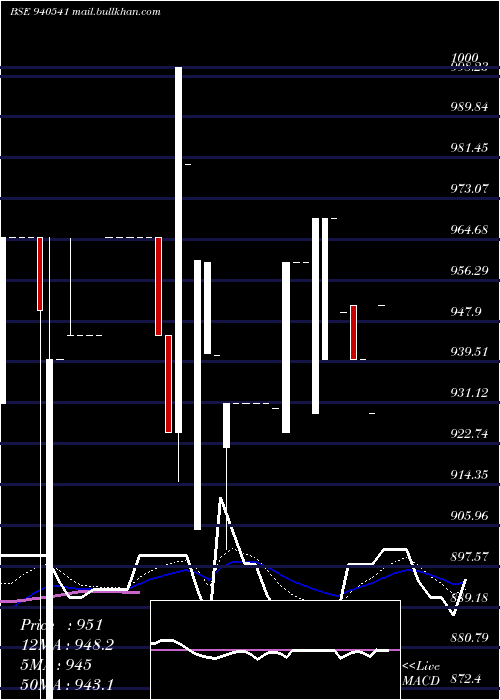The height and width of the screenshot is (700, 500).
Task: Click the 880.79 price axis label
Action: tap(469, 638)
